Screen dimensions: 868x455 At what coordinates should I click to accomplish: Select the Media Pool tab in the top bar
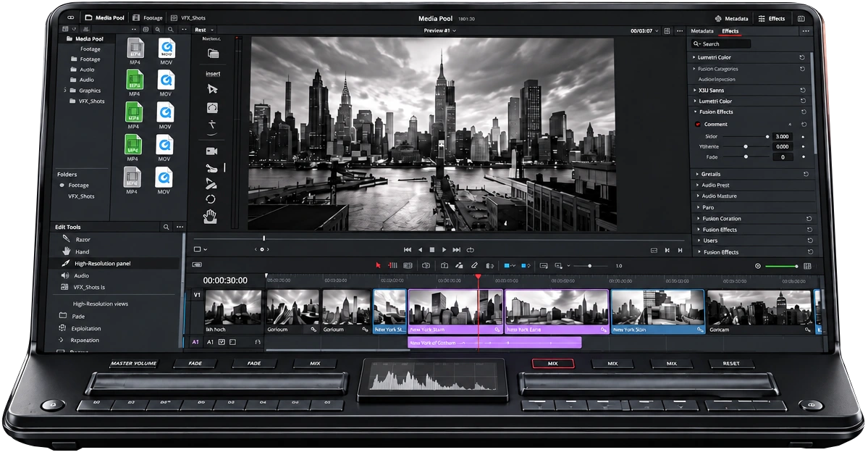coord(105,17)
